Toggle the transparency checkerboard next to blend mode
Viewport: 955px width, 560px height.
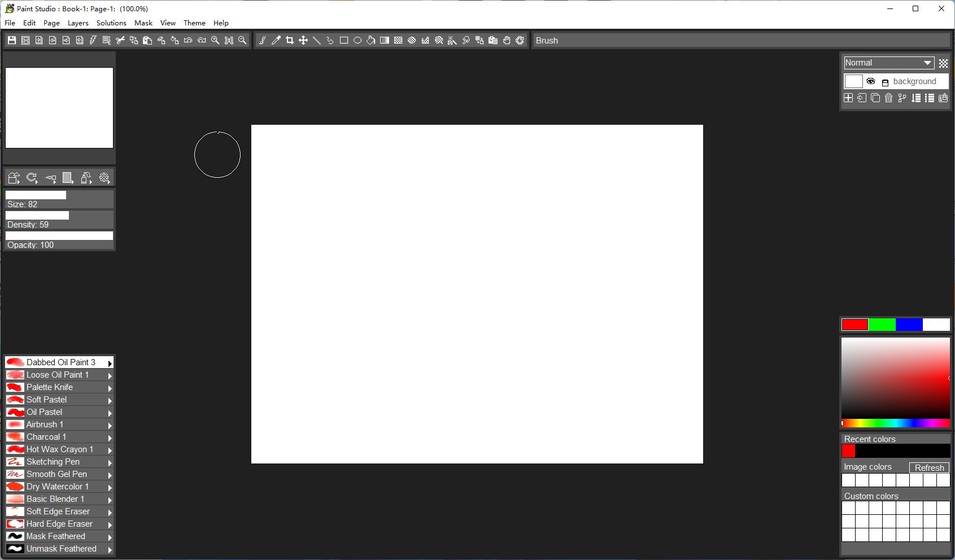(944, 63)
